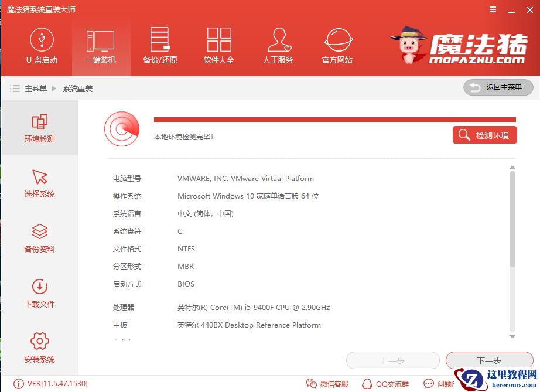Open the U盘启动 (USB boot) tool
Viewport: 540px width, 392px height.
(42, 47)
